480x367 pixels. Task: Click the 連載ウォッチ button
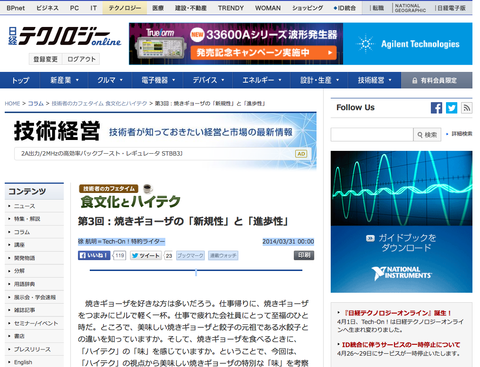(223, 256)
